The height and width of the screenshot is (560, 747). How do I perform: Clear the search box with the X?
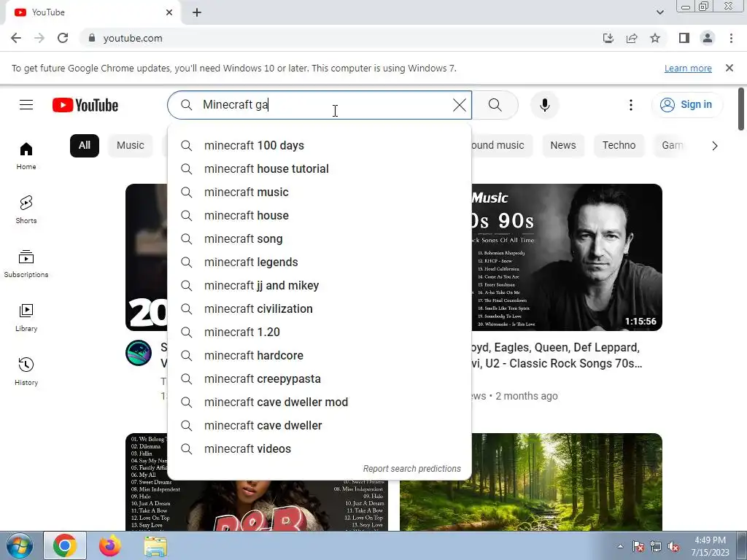pyautogui.click(x=460, y=105)
